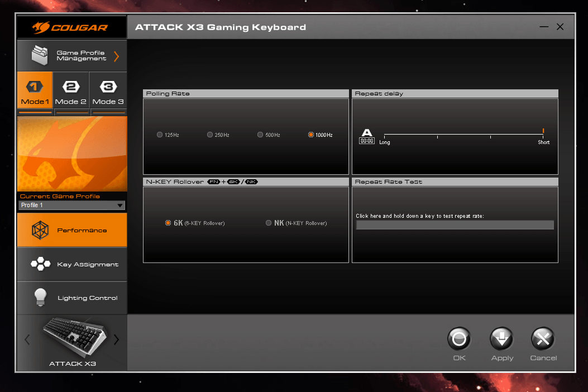
Task: Select 125Hz polling rate
Action: 168,135
